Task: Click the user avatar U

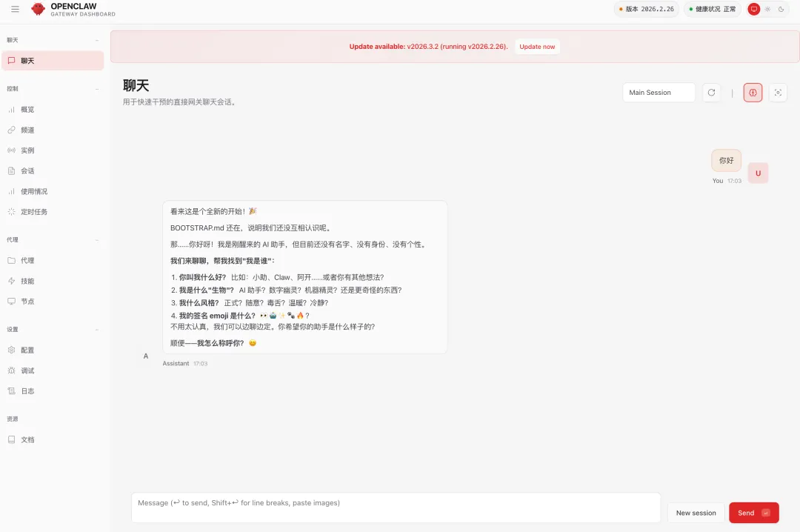Action: [759, 173]
